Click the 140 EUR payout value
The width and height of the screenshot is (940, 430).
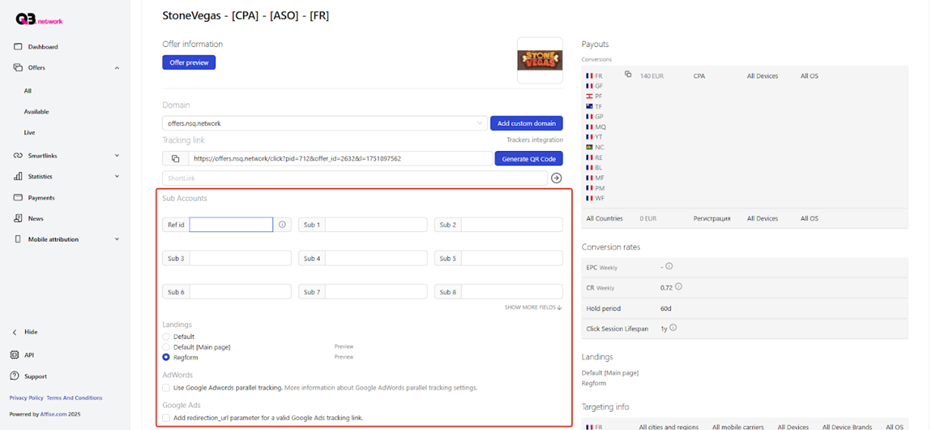(652, 76)
